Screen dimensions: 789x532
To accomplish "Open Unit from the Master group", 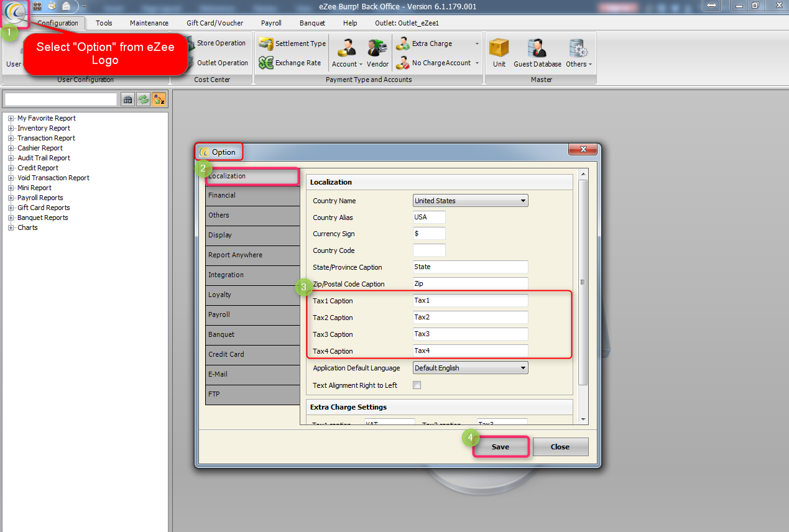I will [x=499, y=53].
